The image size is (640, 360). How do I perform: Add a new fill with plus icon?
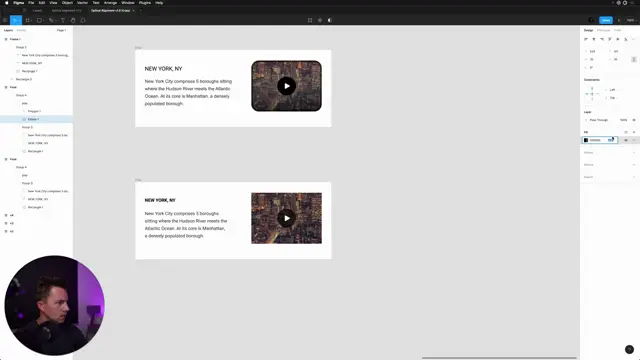click(634, 132)
